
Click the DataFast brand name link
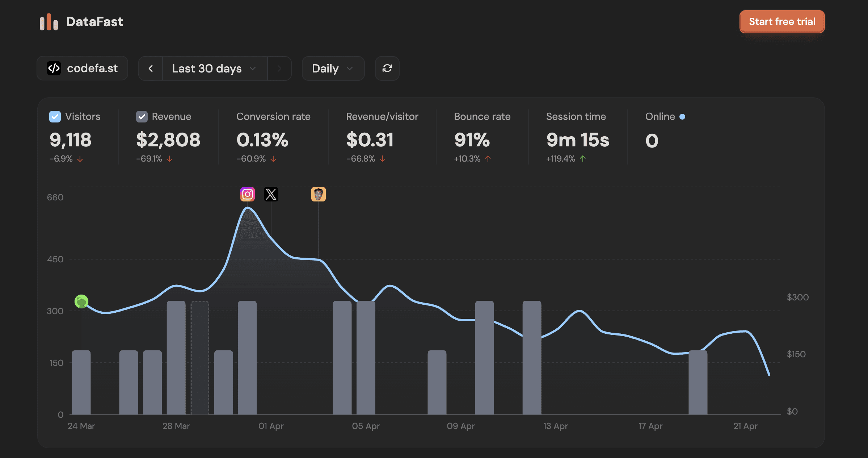(94, 22)
